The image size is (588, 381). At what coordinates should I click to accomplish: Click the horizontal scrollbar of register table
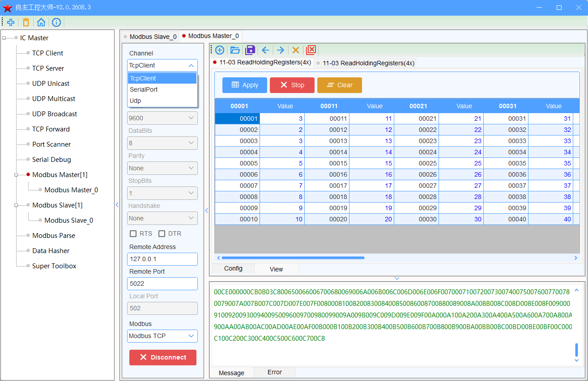click(293, 258)
